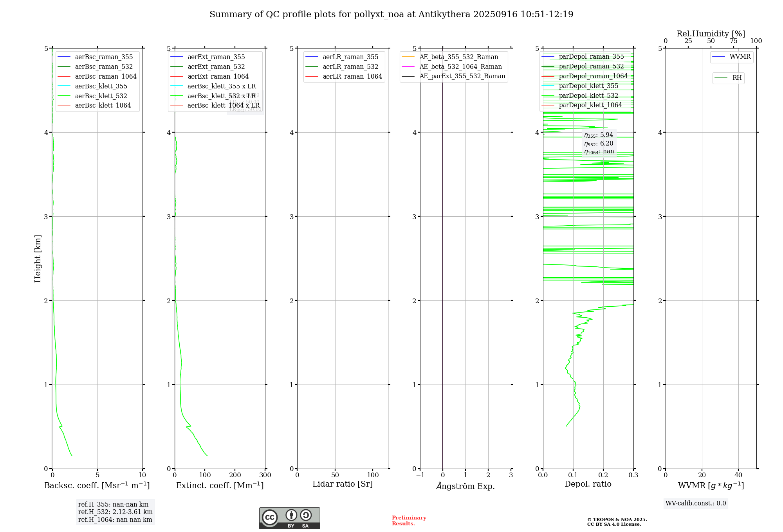This screenshot has height=532, width=783.
Task: Click the Depol. ratio axis label
Action: click(x=588, y=484)
